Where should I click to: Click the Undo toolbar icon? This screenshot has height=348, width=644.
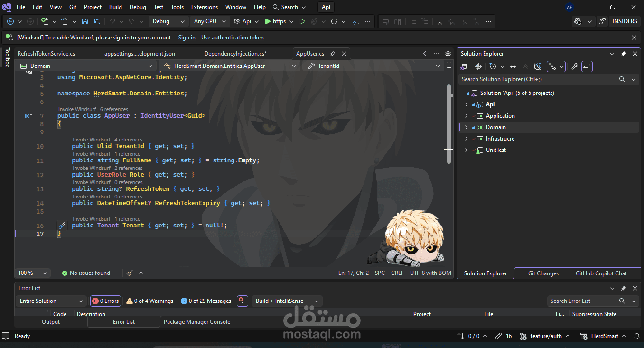pyautogui.click(x=112, y=21)
